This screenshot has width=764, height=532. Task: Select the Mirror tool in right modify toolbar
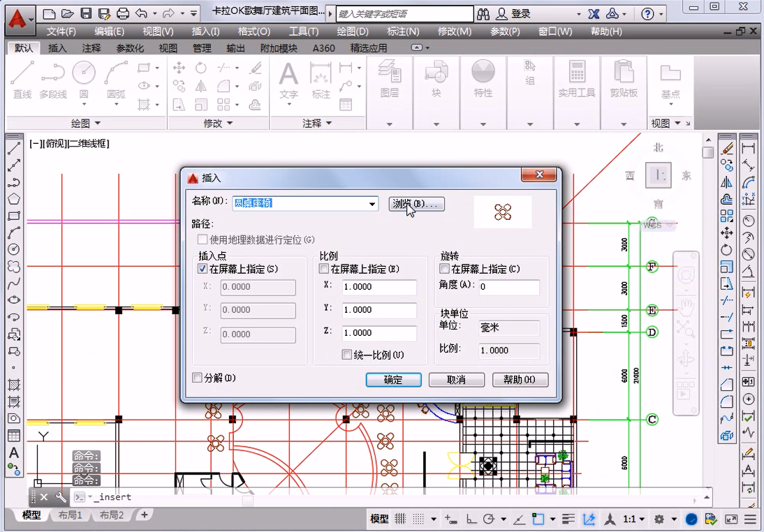(x=726, y=182)
